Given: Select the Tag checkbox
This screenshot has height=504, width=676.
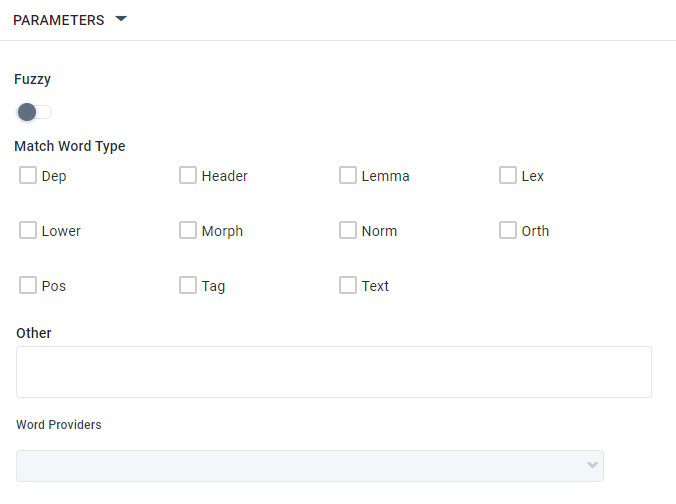Looking at the screenshot, I should 188,286.
